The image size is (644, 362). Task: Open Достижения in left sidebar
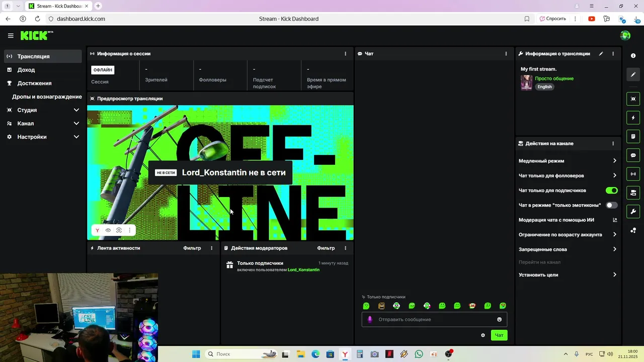pos(42,83)
